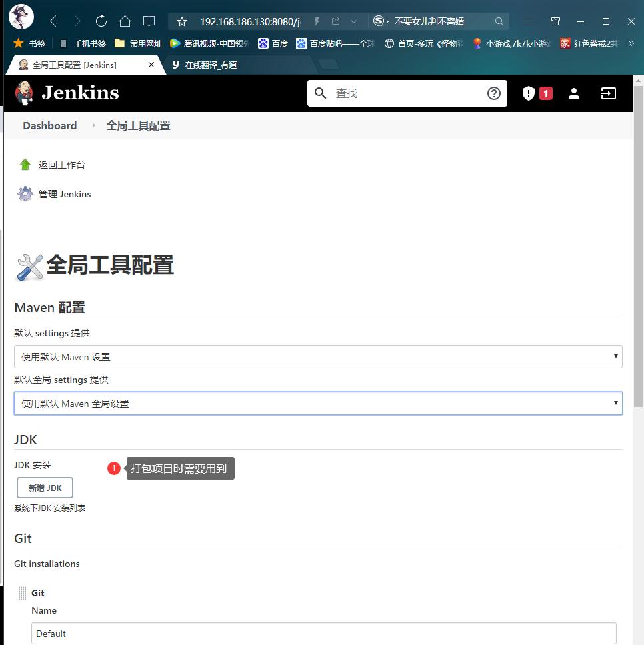Open 管理 Jenkins link
Viewport: 644px width, 645px height.
click(65, 194)
